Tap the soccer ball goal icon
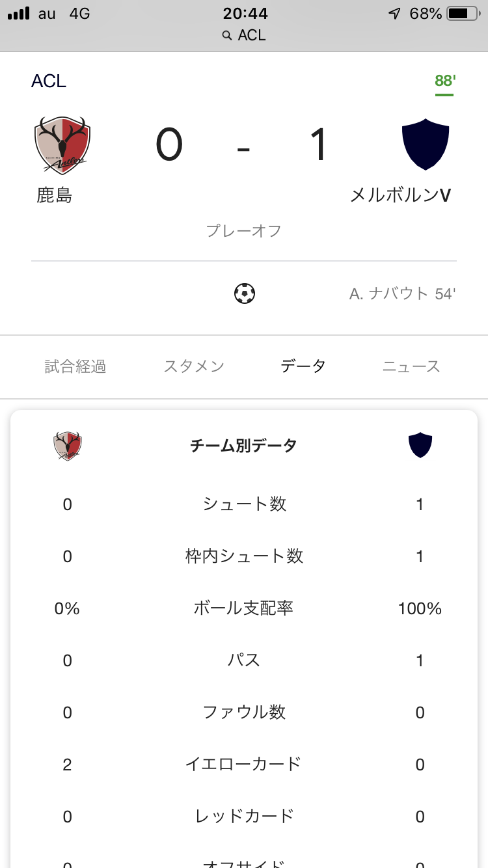 coord(245,293)
